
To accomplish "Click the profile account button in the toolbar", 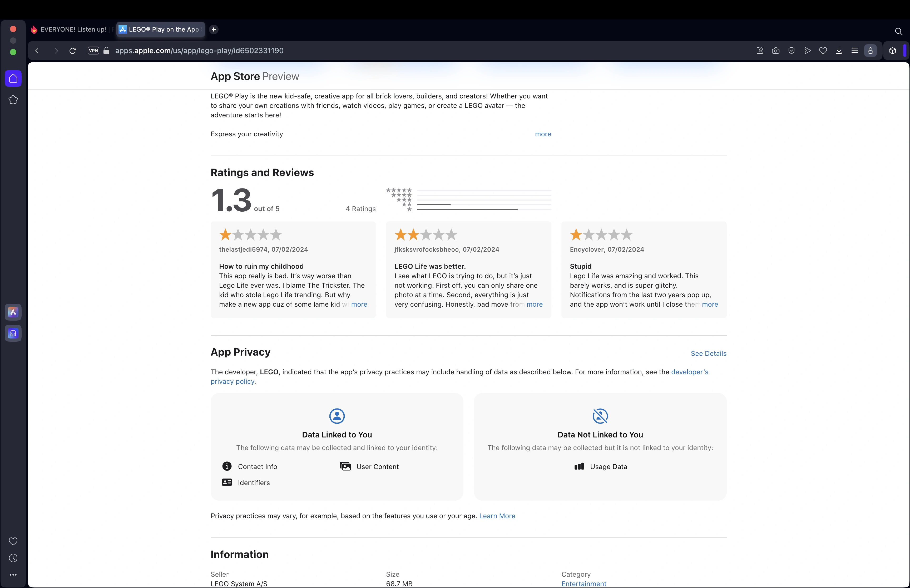I will pyautogui.click(x=870, y=51).
